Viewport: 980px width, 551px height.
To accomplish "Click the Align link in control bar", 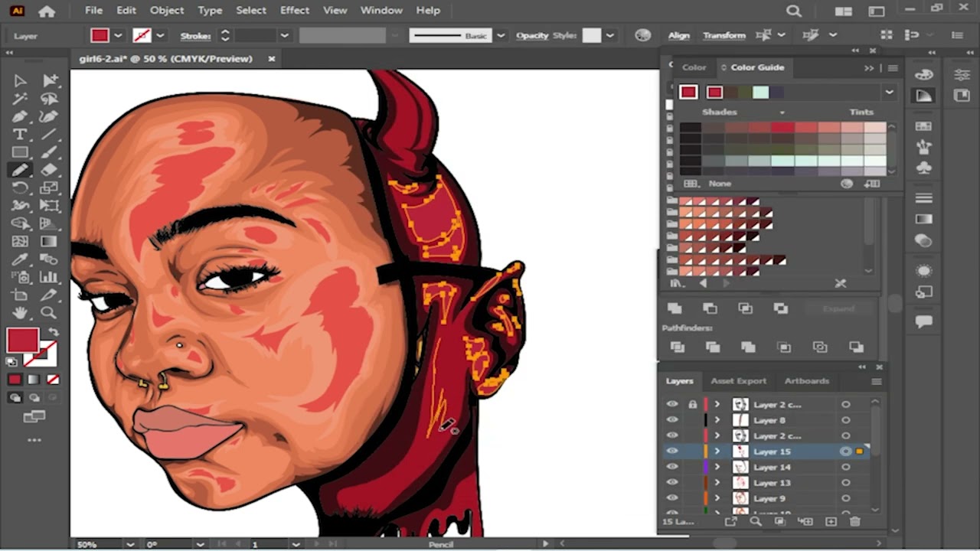I will pyautogui.click(x=679, y=35).
